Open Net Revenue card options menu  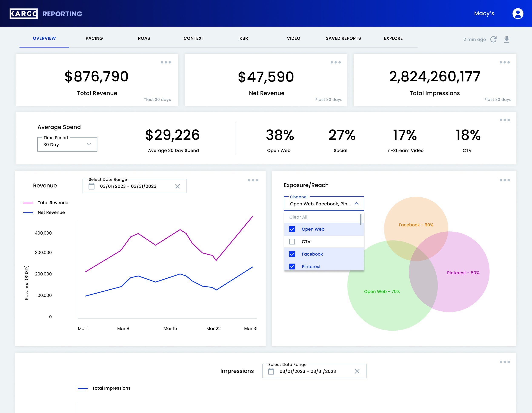tap(335, 62)
